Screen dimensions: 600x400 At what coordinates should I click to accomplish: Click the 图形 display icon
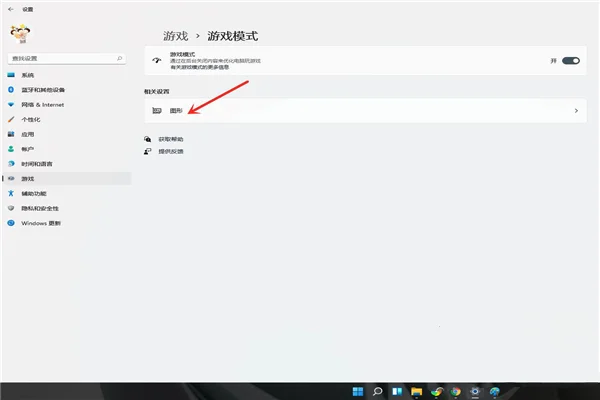coord(157,111)
